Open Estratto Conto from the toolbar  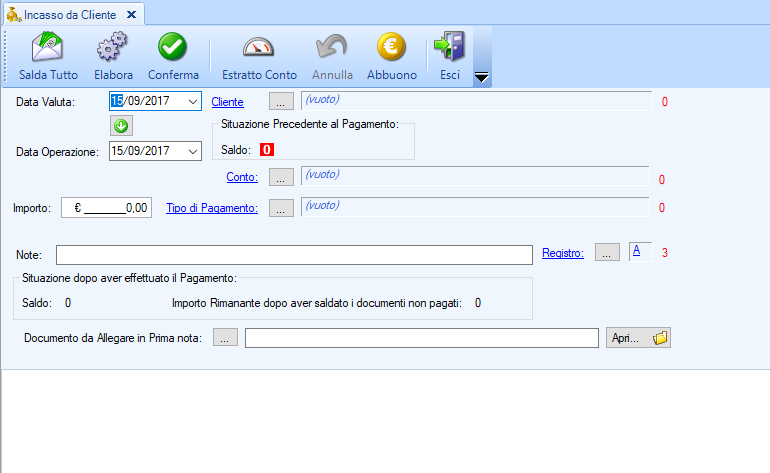tap(259, 47)
